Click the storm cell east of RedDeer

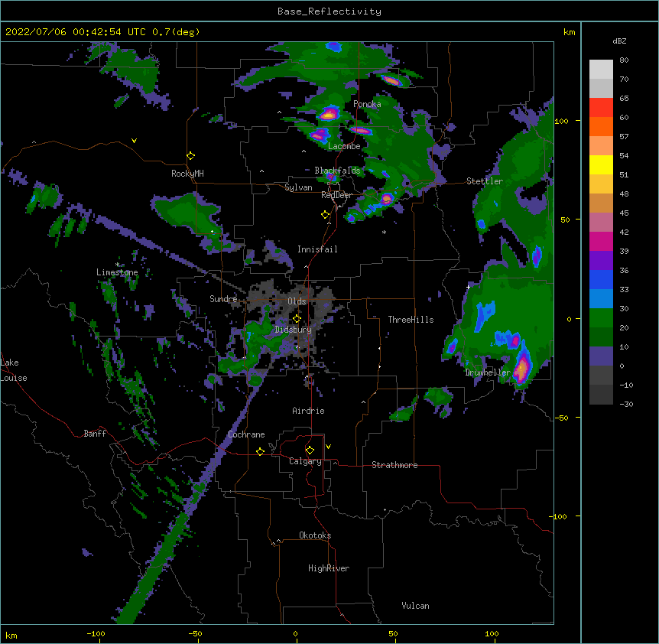click(386, 198)
